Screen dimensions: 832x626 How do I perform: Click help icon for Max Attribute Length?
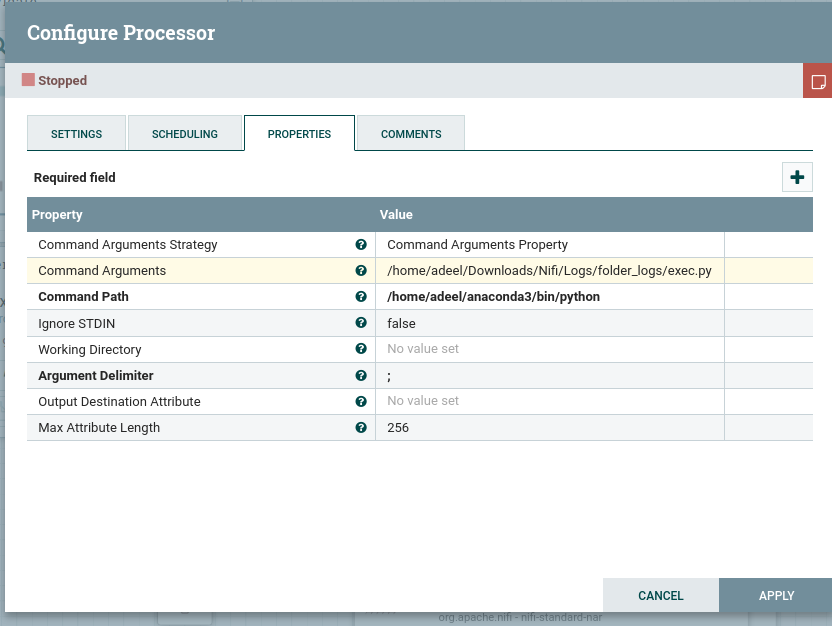(x=361, y=427)
